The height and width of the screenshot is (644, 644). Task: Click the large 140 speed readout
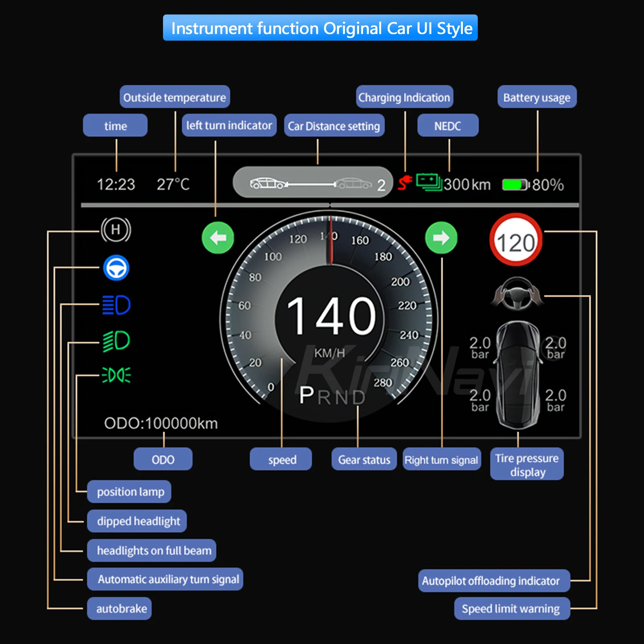click(331, 316)
